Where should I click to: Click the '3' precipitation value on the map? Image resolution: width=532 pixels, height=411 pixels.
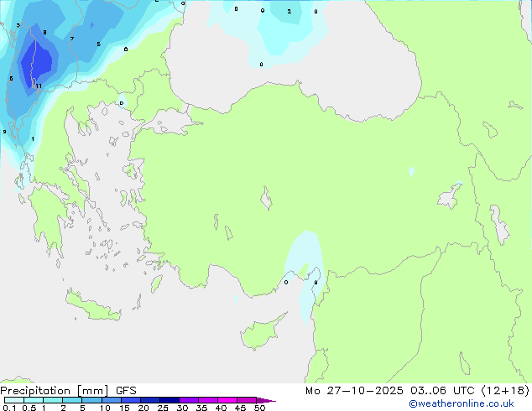coord(18,25)
